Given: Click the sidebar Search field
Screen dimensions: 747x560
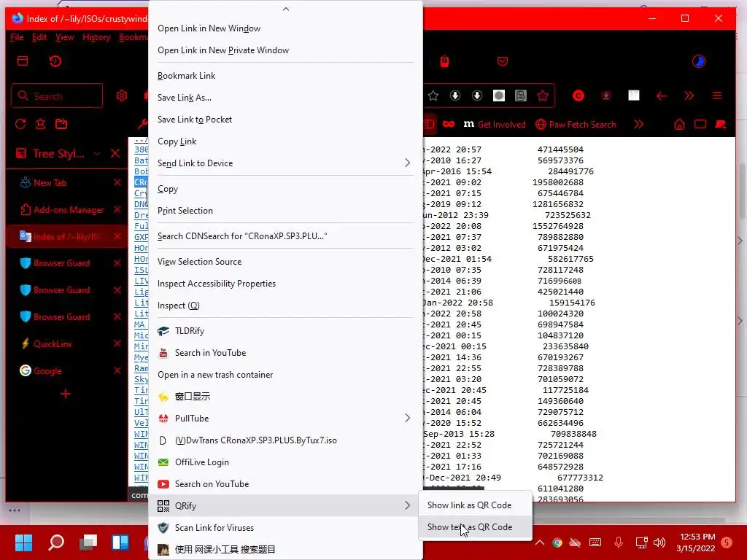Looking at the screenshot, I should pos(57,96).
